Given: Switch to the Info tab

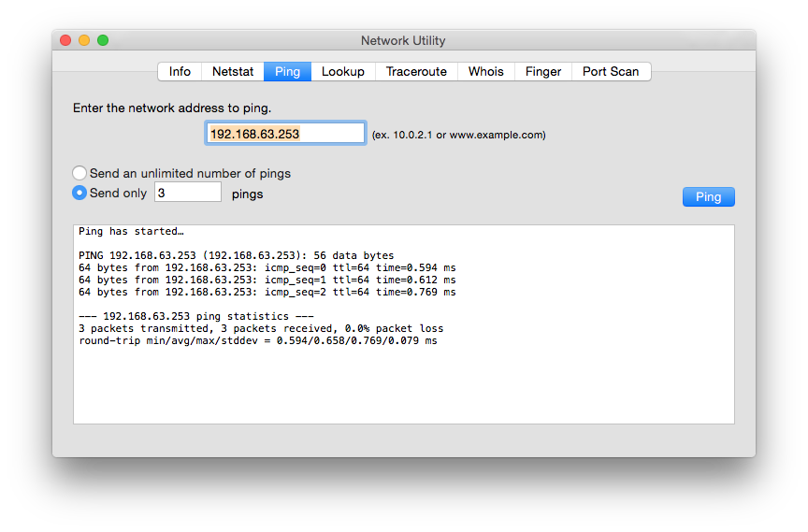Looking at the screenshot, I should click(x=180, y=71).
